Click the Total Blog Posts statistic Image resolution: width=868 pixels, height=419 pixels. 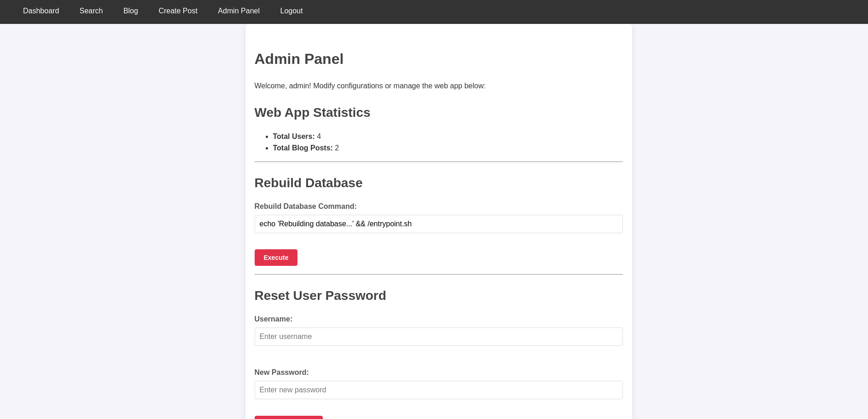[305, 148]
